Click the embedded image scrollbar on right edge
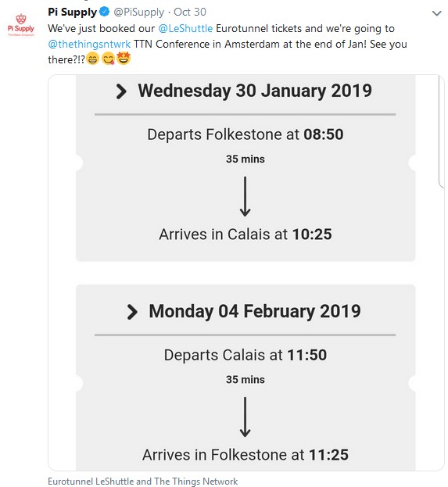The image size is (448, 487). [x=441, y=131]
